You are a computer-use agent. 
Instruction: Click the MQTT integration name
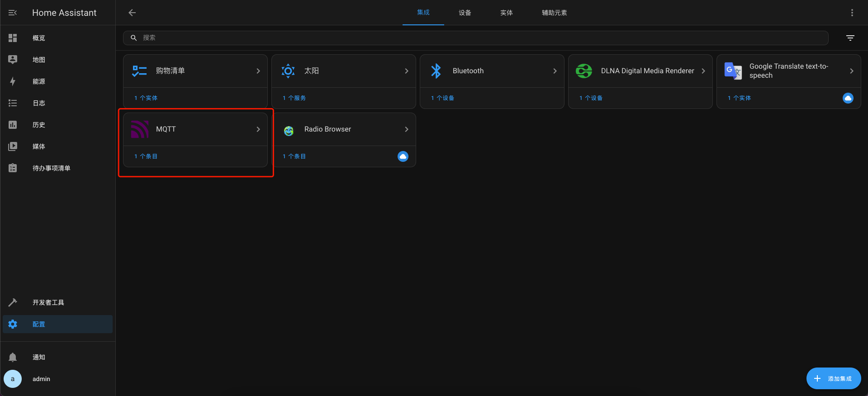166,129
